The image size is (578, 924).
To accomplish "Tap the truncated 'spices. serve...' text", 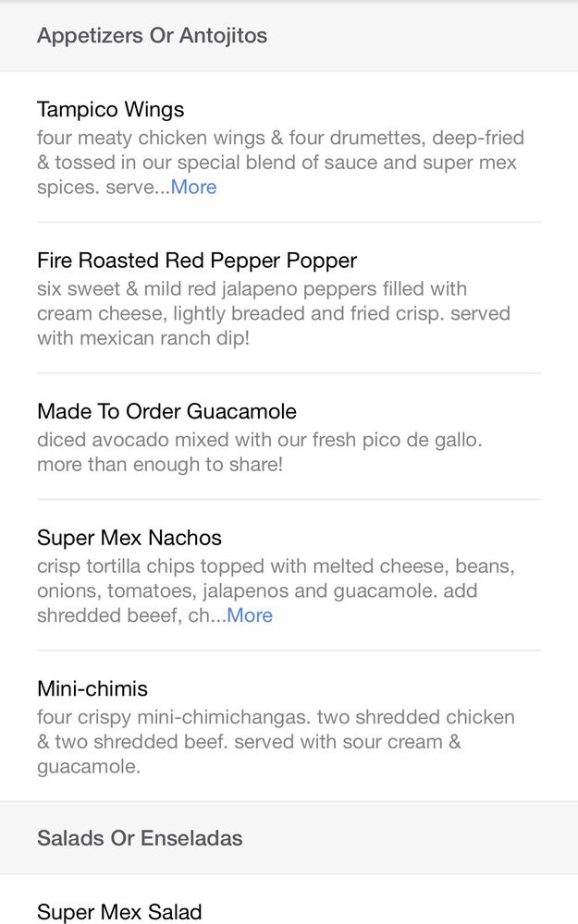I will pyautogui.click(x=102, y=188).
